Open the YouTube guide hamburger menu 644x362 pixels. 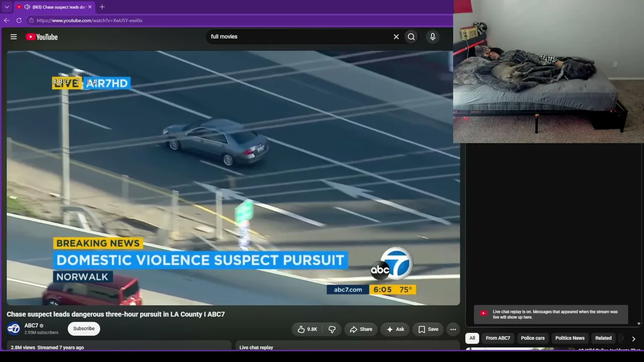tap(14, 37)
